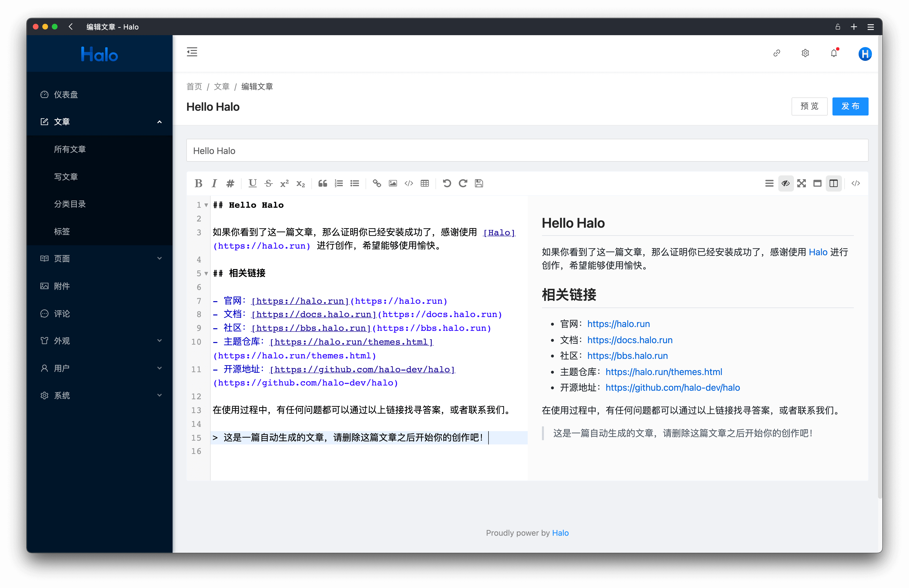Open 分类目录 in the sidebar
Screen dimensions: 909x588
pyautogui.click(x=99, y=204)
